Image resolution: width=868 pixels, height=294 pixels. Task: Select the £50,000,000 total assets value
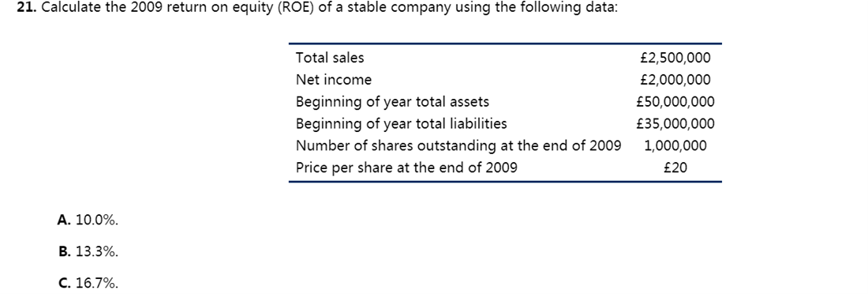tap(676, 101)
